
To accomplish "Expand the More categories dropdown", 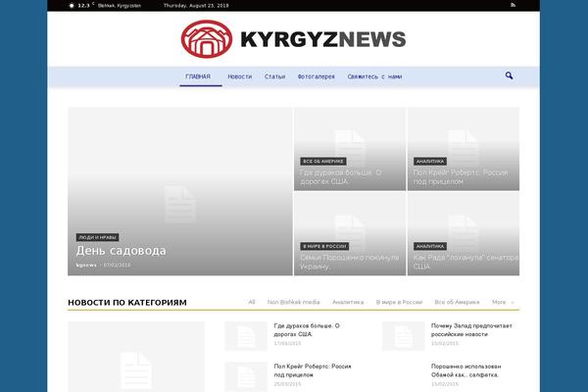I will pyautogui.click(x=503, y=302).
